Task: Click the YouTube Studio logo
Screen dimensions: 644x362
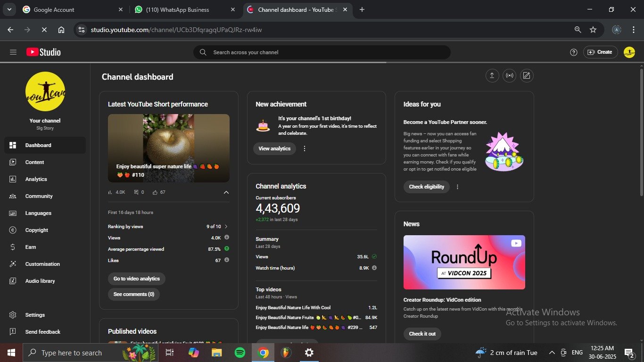Action: (43, 52)
